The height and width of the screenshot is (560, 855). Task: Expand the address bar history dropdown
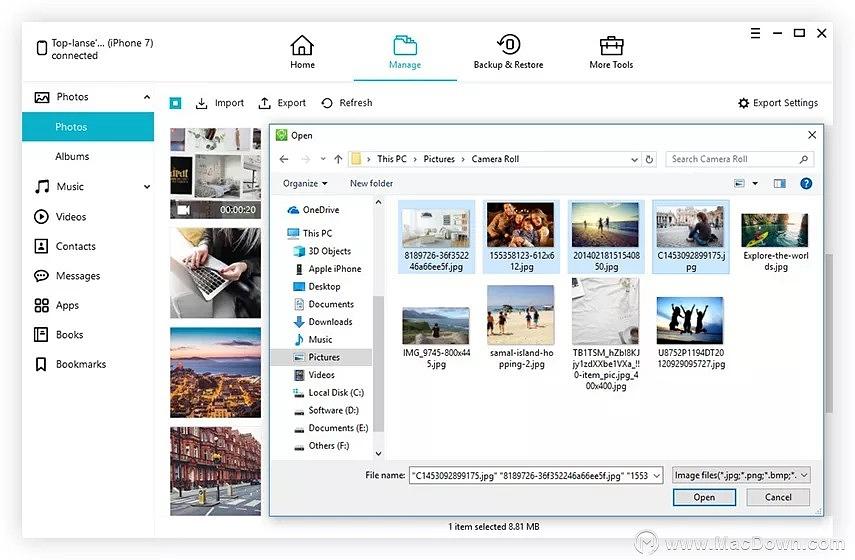(x=634, y=159)
